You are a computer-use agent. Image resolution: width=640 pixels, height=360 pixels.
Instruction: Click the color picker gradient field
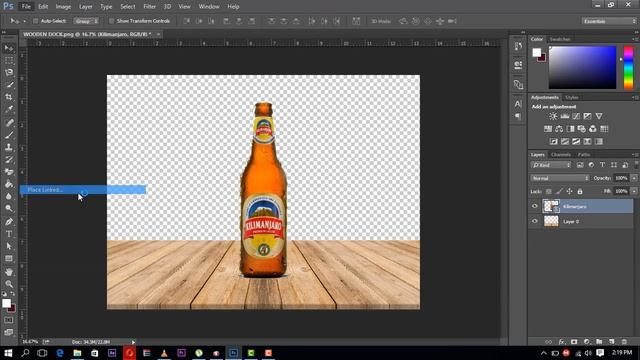[582, 67]
